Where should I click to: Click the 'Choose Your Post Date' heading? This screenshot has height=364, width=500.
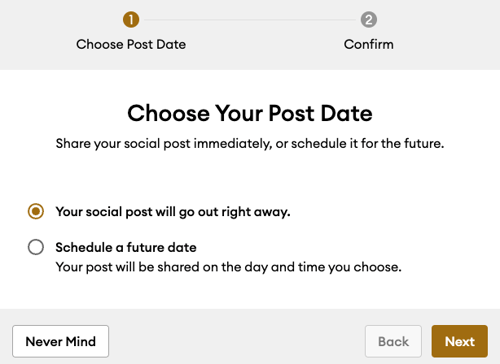250,113
